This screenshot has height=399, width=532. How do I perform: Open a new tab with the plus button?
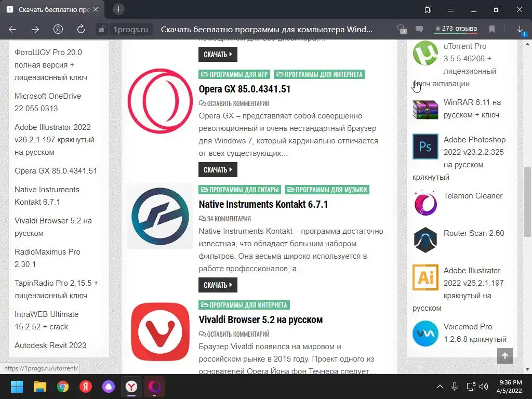(118, 9)
